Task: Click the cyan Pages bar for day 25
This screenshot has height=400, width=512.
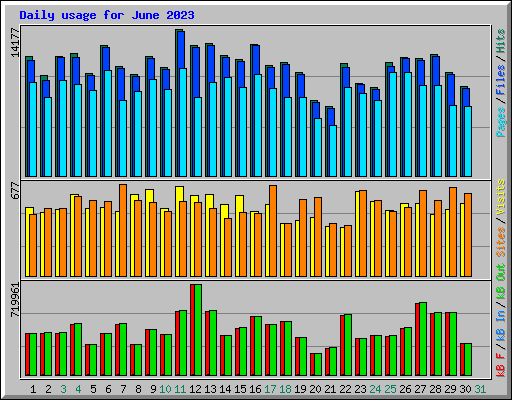Action: point(393,124)
